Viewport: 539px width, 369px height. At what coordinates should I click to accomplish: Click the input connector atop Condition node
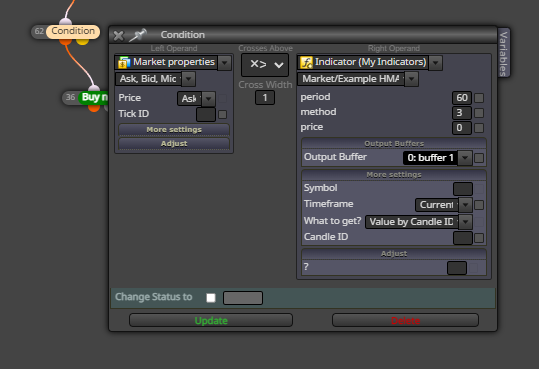tap(66, 22)
